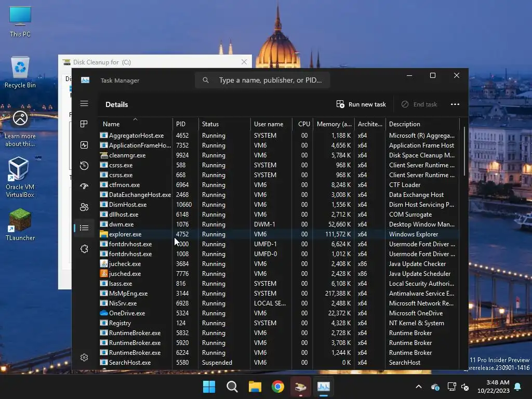
Task: Sort by the User name column header
Action: click(x=271, y=124)
